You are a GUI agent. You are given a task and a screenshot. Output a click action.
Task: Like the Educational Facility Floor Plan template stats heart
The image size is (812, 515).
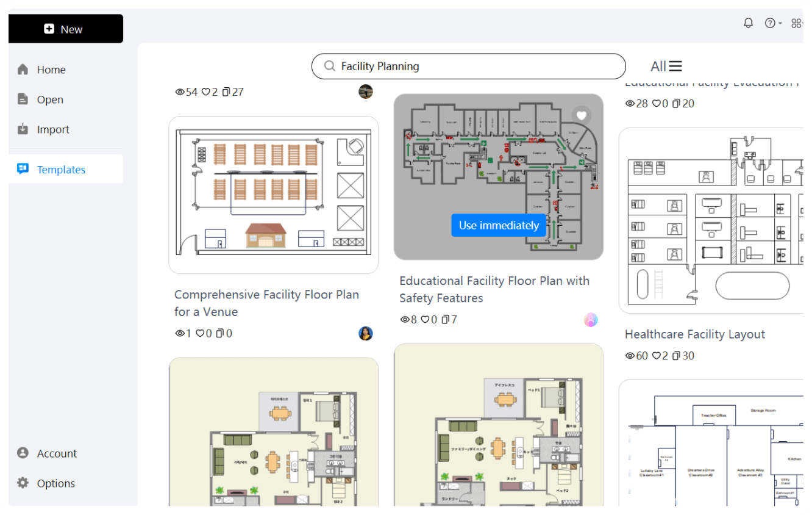(x=425, y=319)
